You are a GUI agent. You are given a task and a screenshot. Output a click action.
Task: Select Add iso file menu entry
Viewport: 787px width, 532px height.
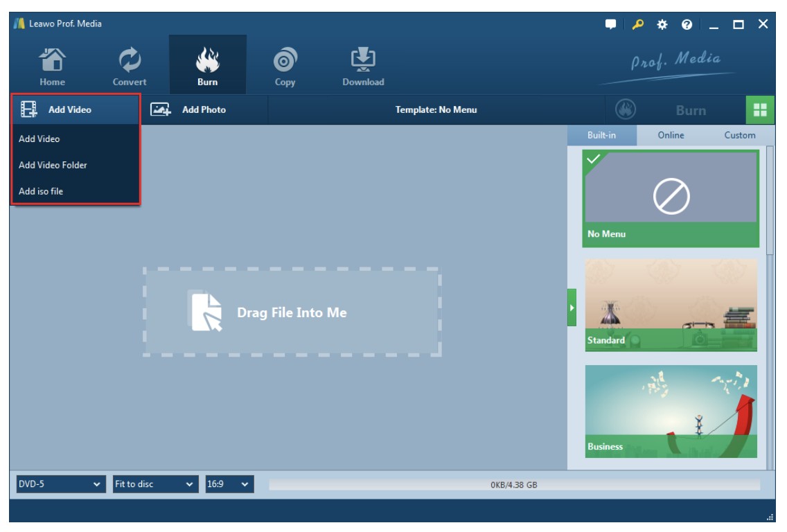pos(41,191)
